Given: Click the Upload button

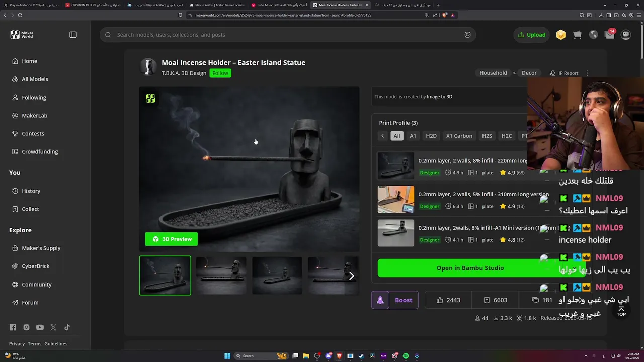Looking at the screenshot, I should pyautogui.click(x=532, y=35).
